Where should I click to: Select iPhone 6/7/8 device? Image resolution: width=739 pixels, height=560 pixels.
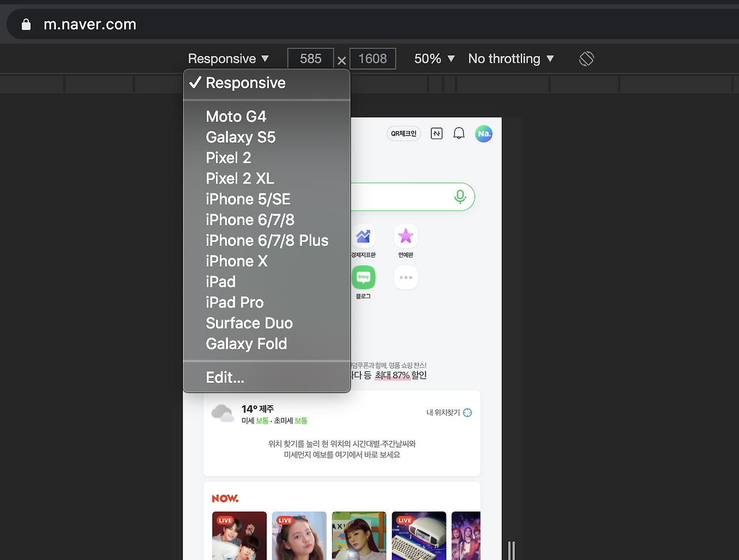(267, 220)
